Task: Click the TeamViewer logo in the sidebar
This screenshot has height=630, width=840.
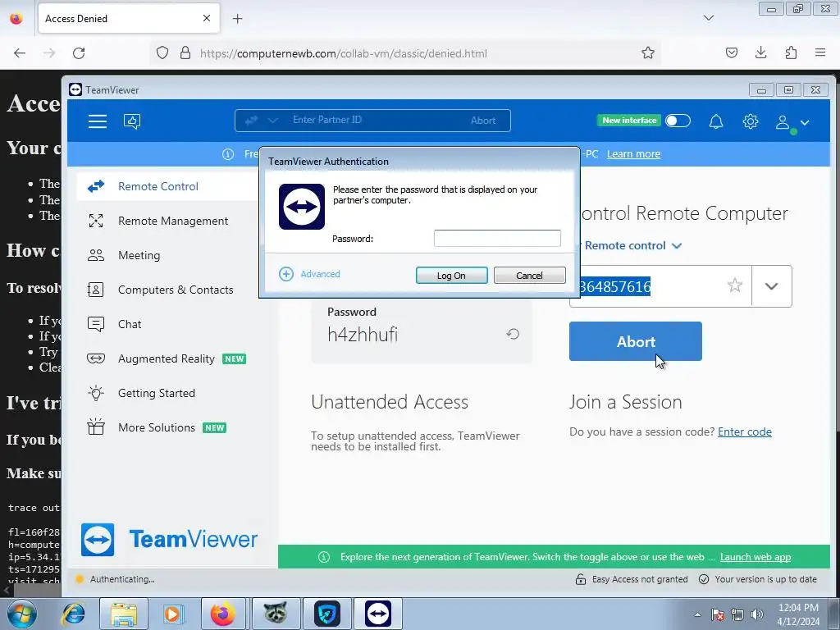Action: [169, 540]
